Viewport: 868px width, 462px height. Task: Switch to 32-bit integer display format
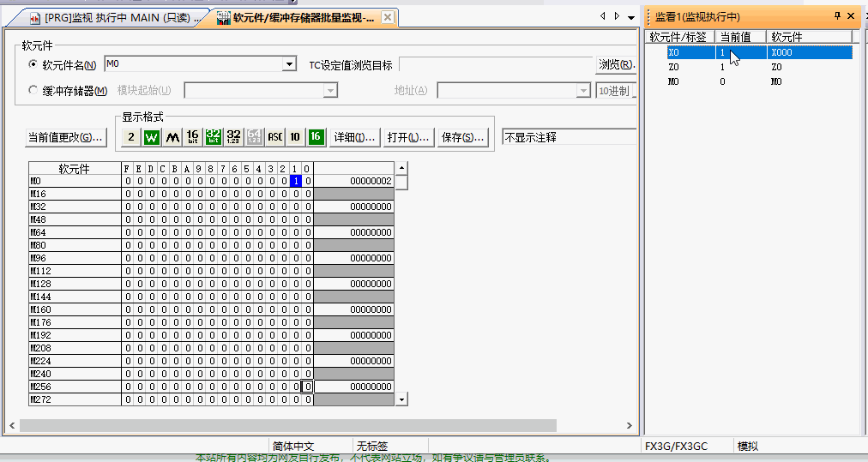tap(213, 137)
